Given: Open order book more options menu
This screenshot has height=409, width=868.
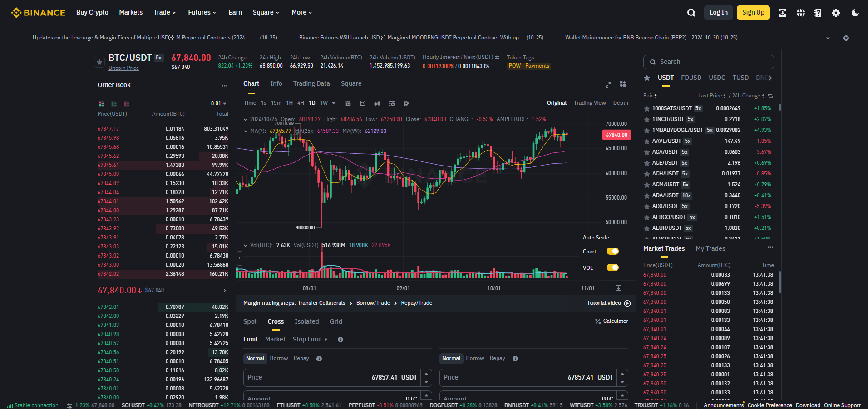Looking at the screenshot, I should [225, 85].
